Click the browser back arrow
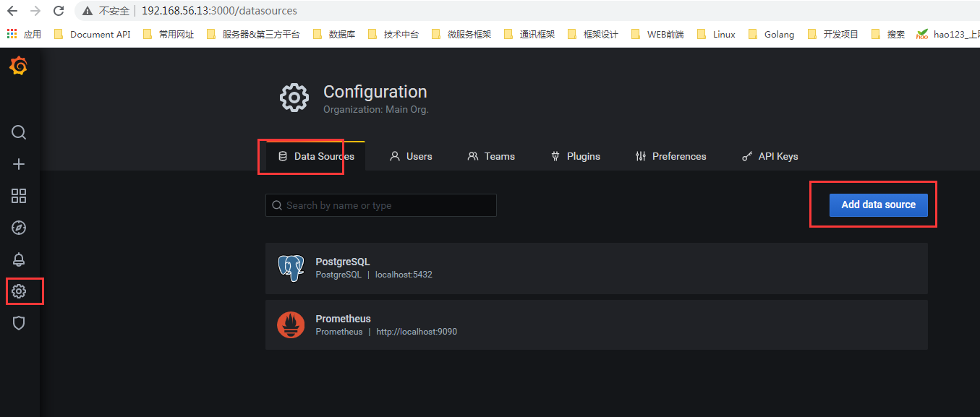Screen dimensions: 980x417 coord(12,11)
